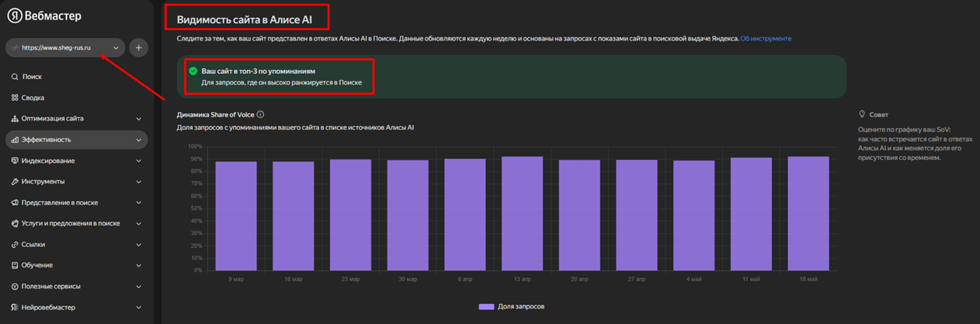Click the 4 май chart bar

point(694,215)
